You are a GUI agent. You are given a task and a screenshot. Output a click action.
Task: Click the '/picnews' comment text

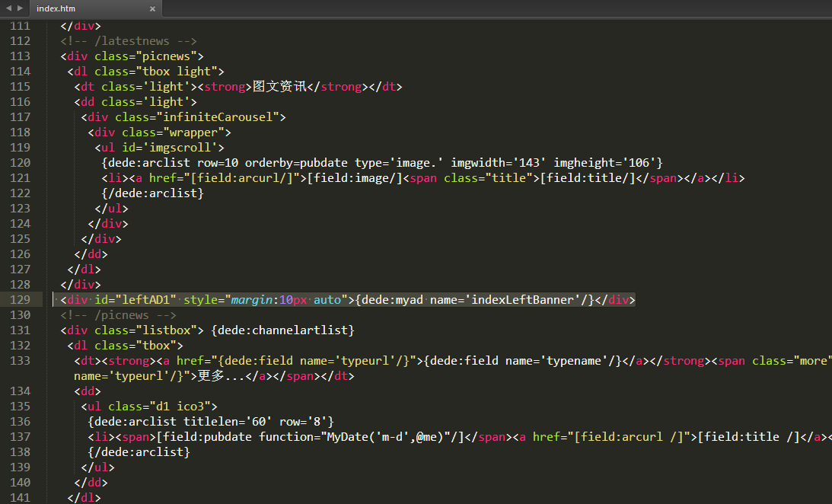(x=122, y=315)
